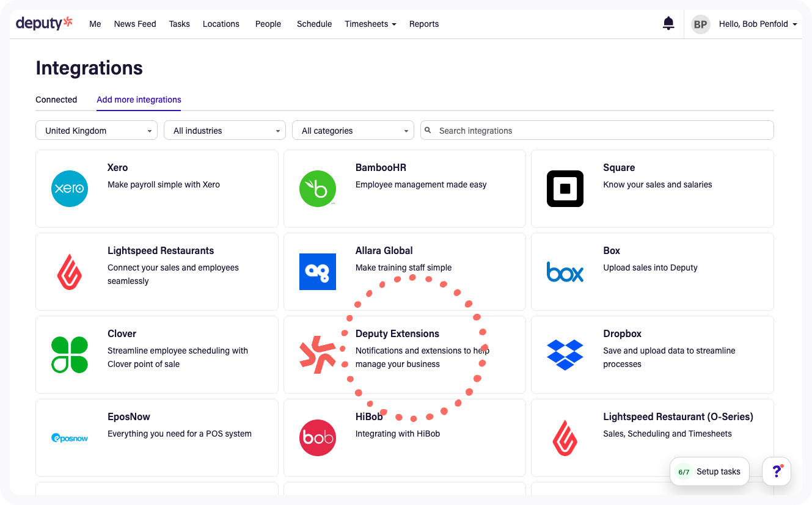Click 'Employee management made easy' text
The image size is (812, 505).
coord(421,184)
